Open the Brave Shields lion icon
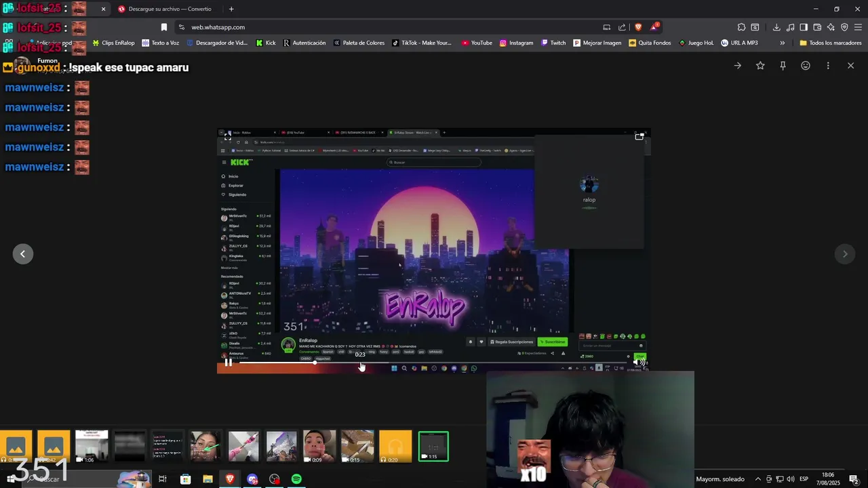This screenshot has width=868, height=488. 638,27
